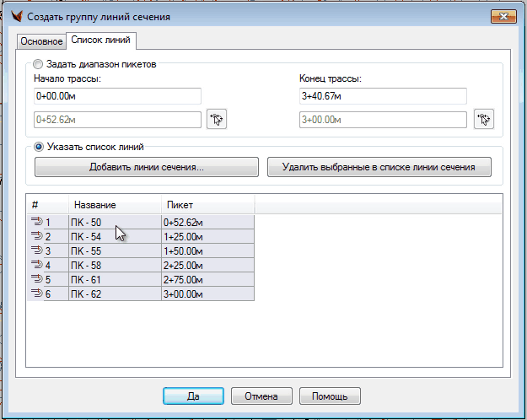Viewport: 527px width, 420px height.
Task: Click section line icon in row 1
Action: (37, 221)
